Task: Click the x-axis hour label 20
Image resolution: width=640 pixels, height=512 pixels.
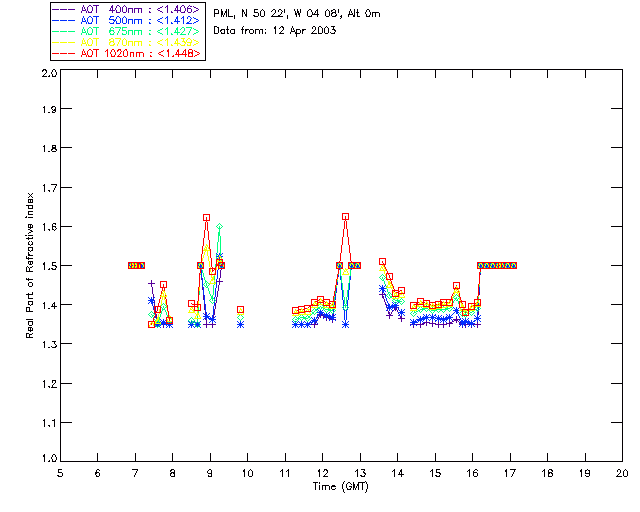Action: 622,473
